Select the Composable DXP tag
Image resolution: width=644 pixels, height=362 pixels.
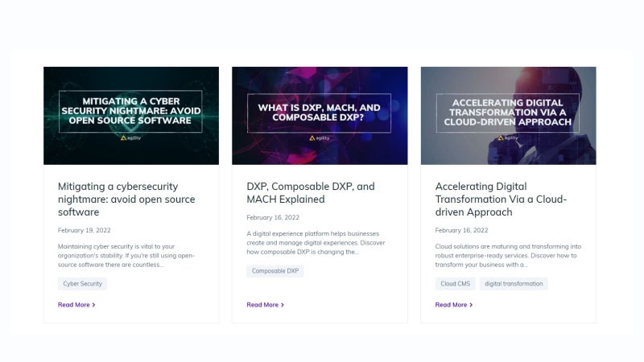275,271
